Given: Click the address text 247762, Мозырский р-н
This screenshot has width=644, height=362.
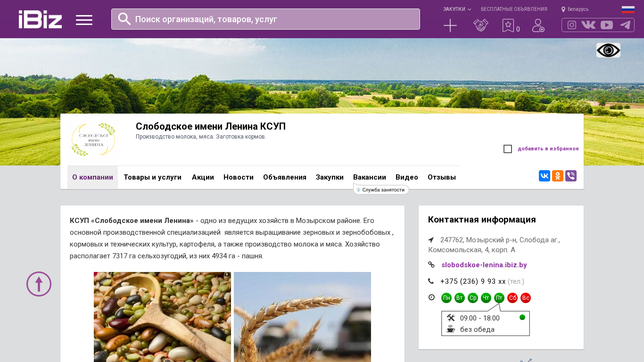Looking at the screenshot, I should [x=494, y=245].
